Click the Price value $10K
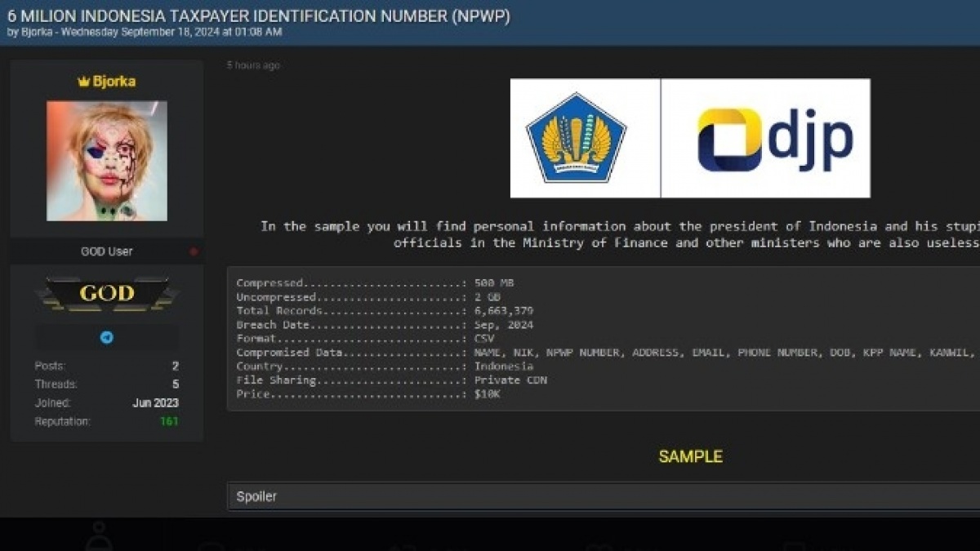Viewport: 980px width, 551px height. pos(488,394)
